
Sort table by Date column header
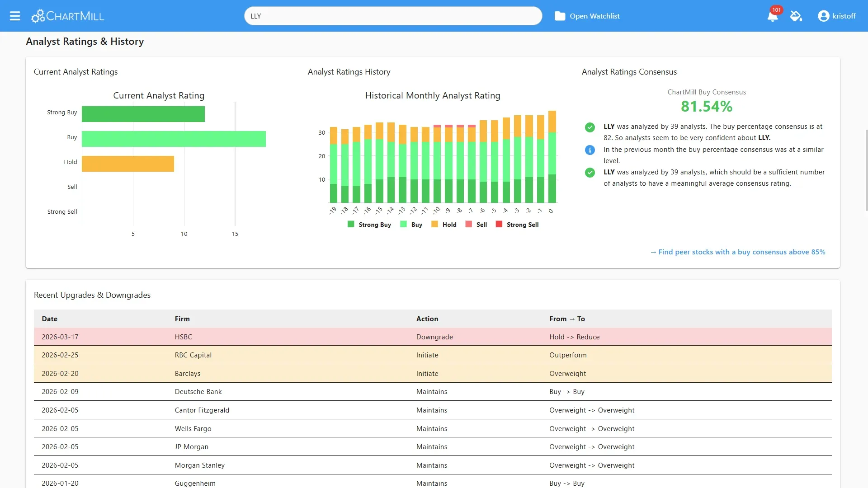click(x=50, y=319)
